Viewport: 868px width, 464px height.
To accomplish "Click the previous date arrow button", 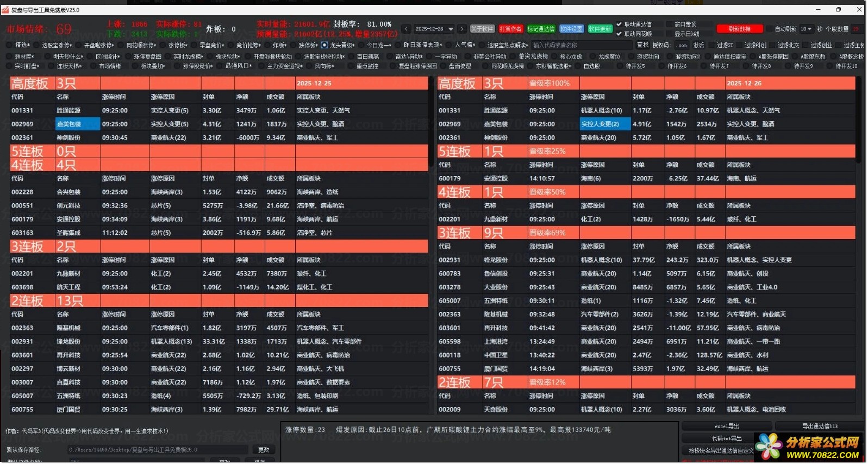I will [x=406, y=29].
